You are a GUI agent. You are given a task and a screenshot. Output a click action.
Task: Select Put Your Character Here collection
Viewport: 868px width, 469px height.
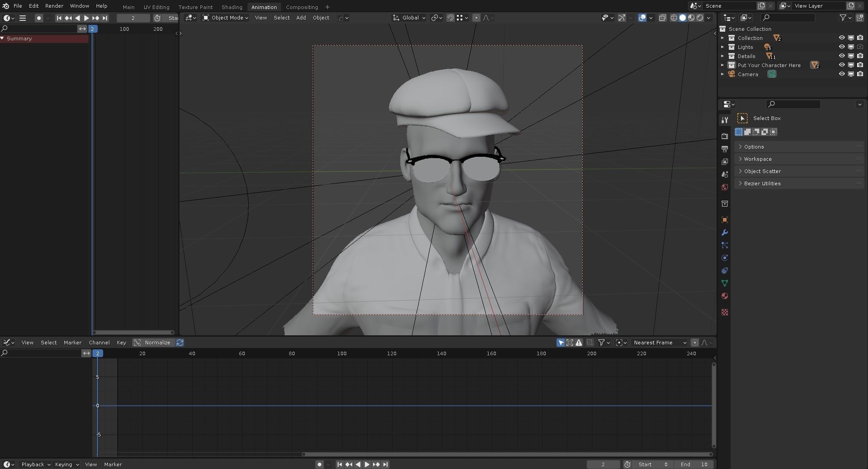click(769, 65)
